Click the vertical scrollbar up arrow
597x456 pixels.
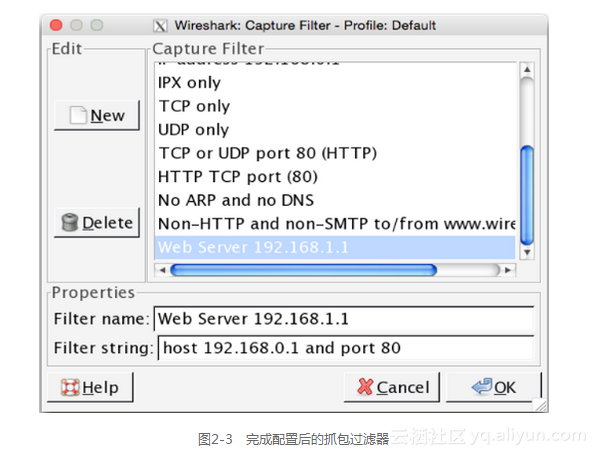527,69
